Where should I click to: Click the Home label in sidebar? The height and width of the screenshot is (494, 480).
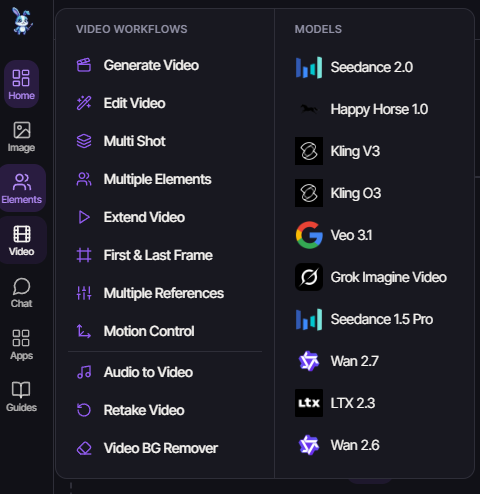coord(22,96)
